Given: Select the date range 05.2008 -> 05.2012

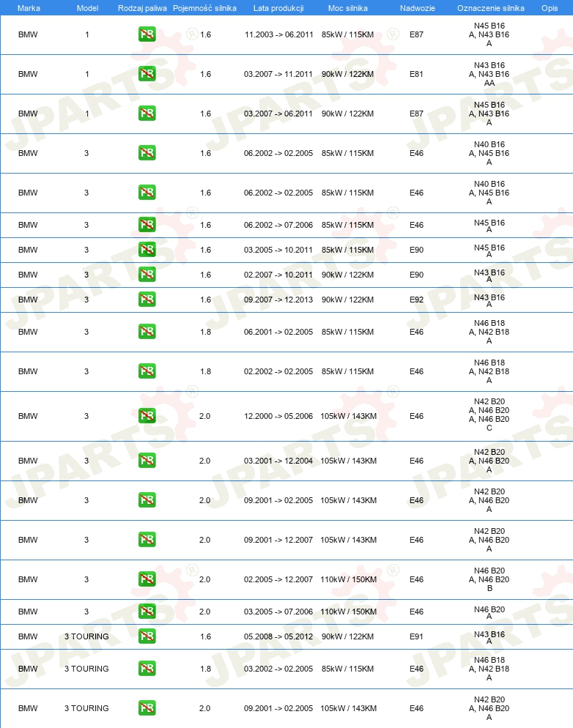Looking at the screenshot, I should pyautogui.click(x=278, y=636).
